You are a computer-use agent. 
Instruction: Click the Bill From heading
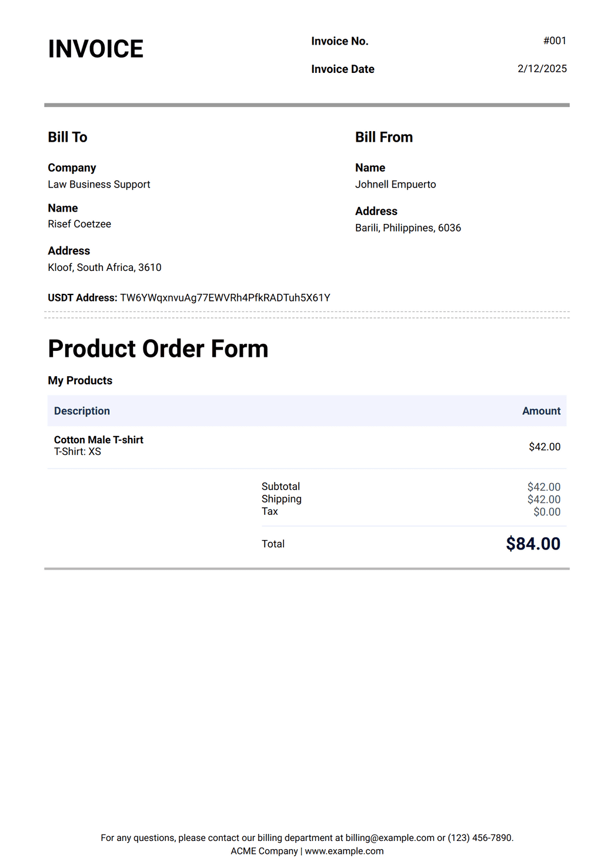coord(383,138)
